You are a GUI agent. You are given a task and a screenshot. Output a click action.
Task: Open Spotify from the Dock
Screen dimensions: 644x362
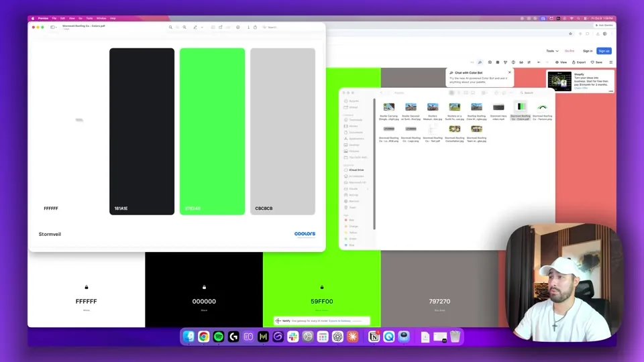coord(219,337)
